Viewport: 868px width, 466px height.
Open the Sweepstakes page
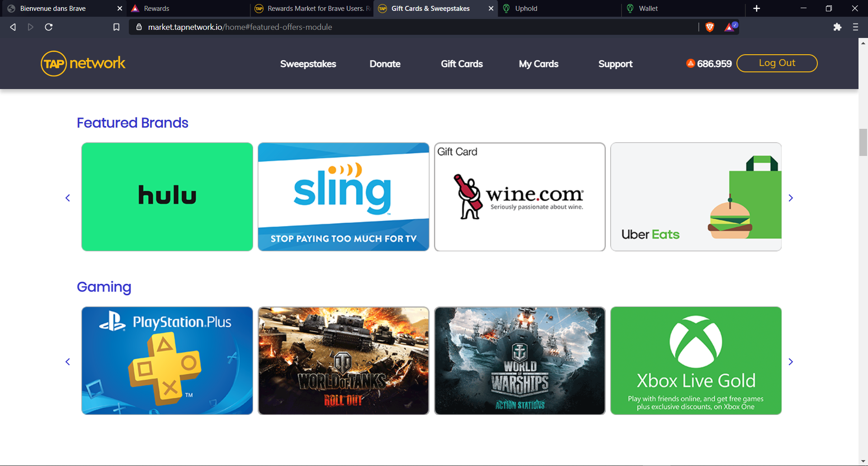click(308, 64)
